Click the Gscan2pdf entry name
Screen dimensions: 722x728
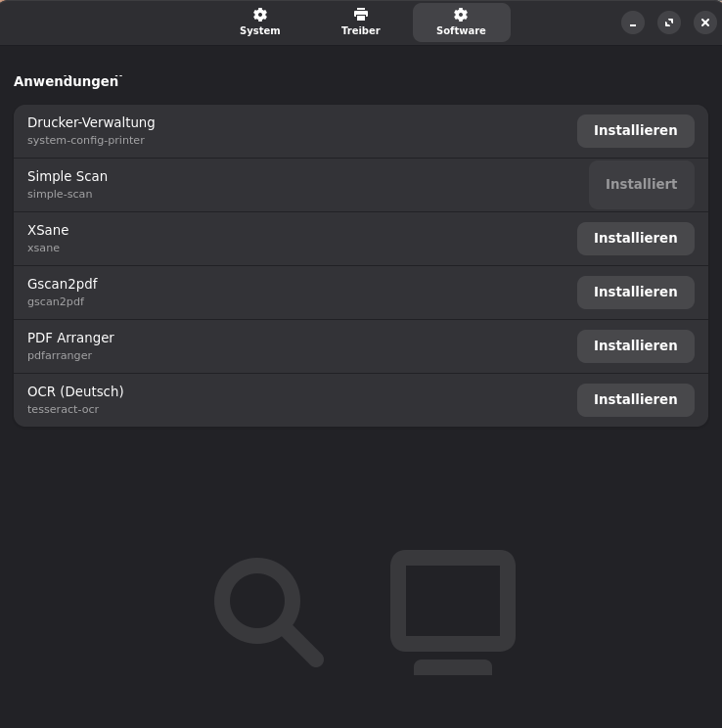63,285
